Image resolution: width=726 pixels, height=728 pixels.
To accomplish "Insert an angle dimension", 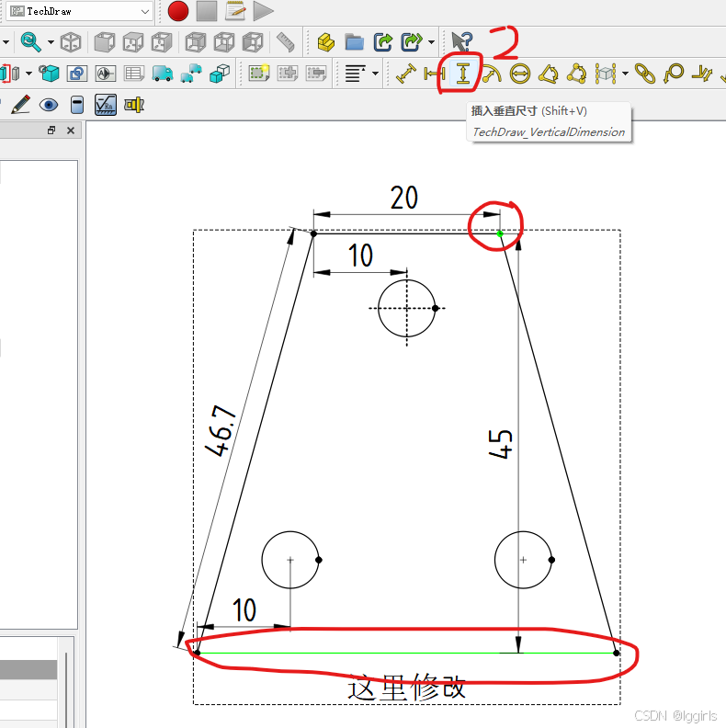I will (x=549, y=74).
